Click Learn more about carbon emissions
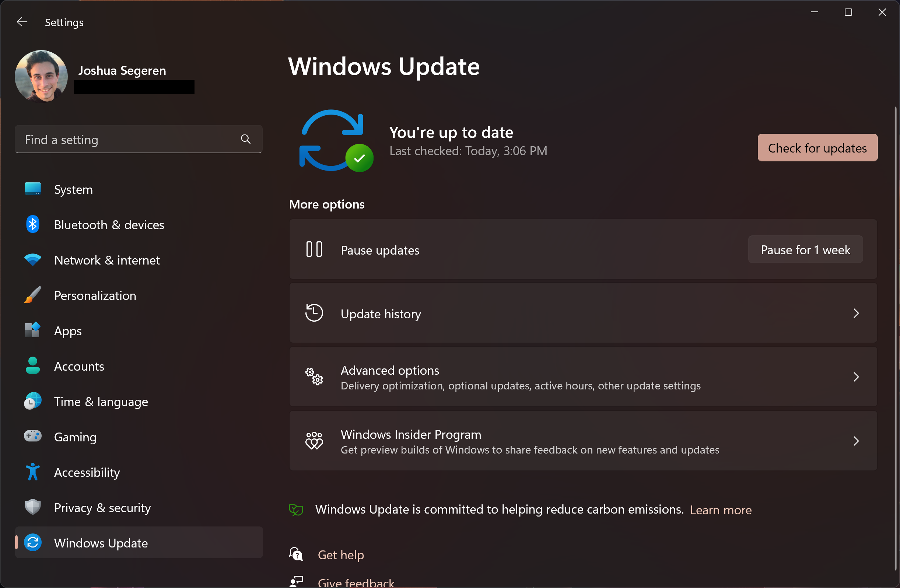 point(721,510)
